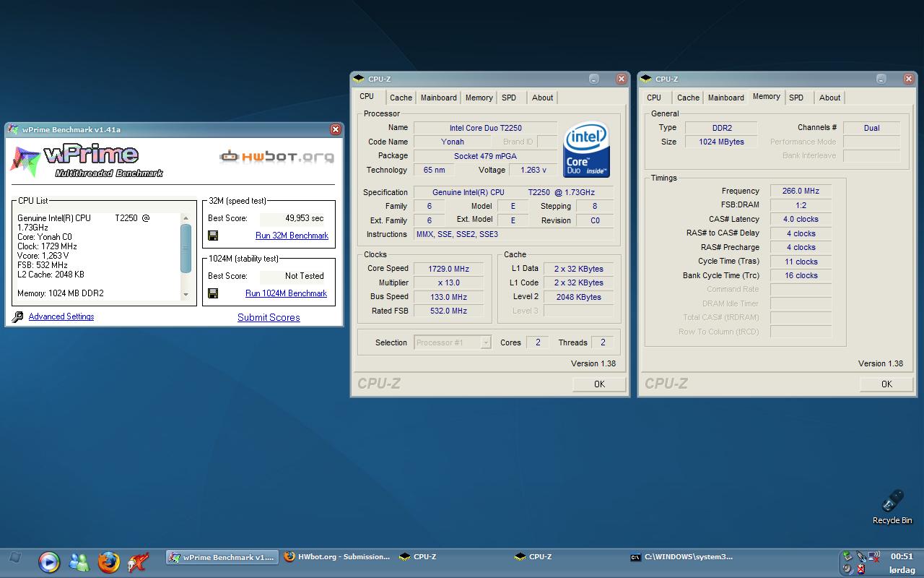This screenshot has height=578, width=924.
Task: Click Package value Socket 479 mPGA
Action: coord(485,156)
